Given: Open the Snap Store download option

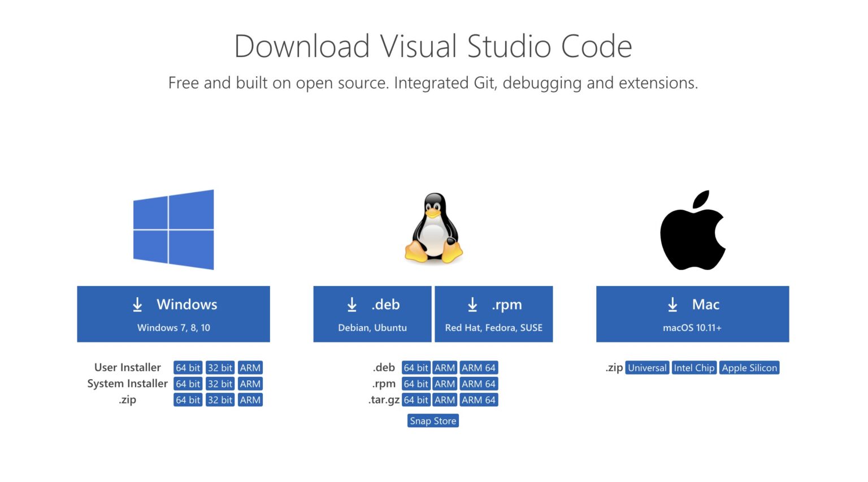Looking at the screenshot, I should point(433,420).
